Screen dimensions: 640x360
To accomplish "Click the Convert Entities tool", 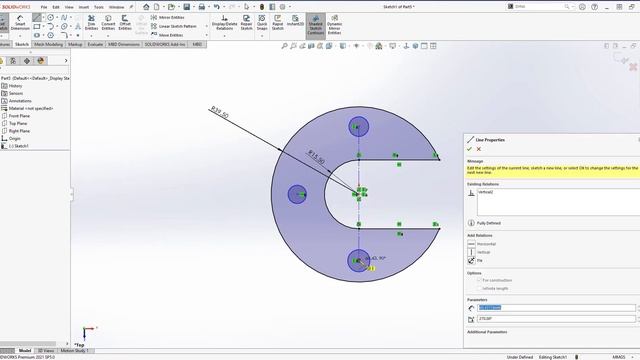I will click(108, 23).
